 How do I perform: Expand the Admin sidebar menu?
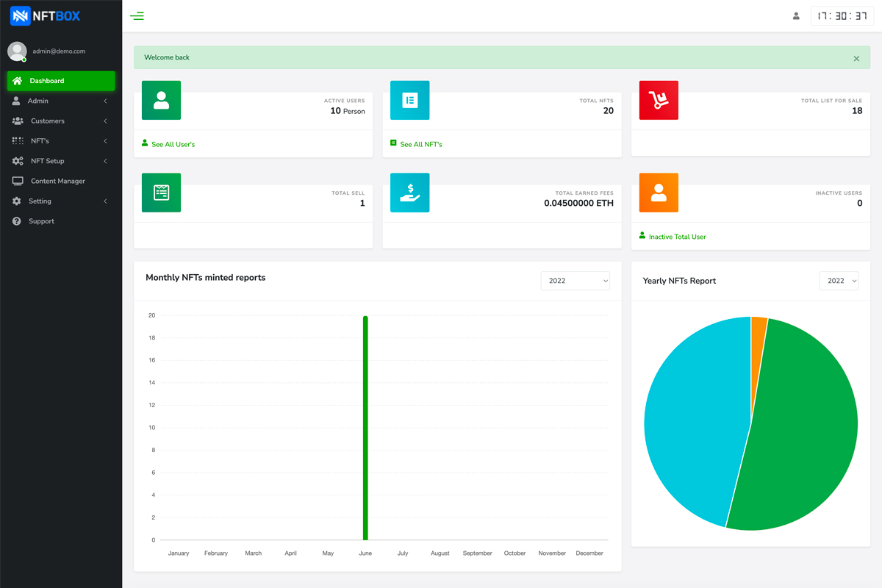pos(61,101)
